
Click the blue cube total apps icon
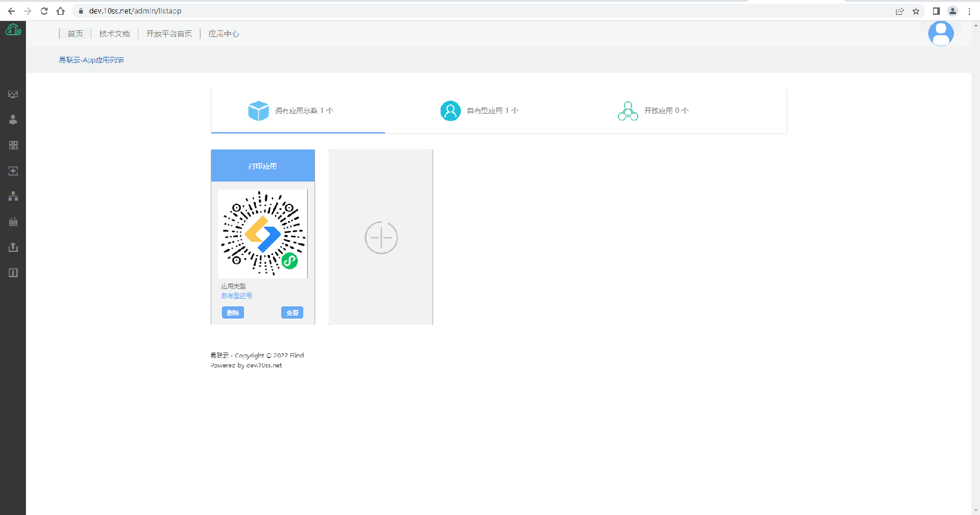pyautogui.click(x=258, y=111)
